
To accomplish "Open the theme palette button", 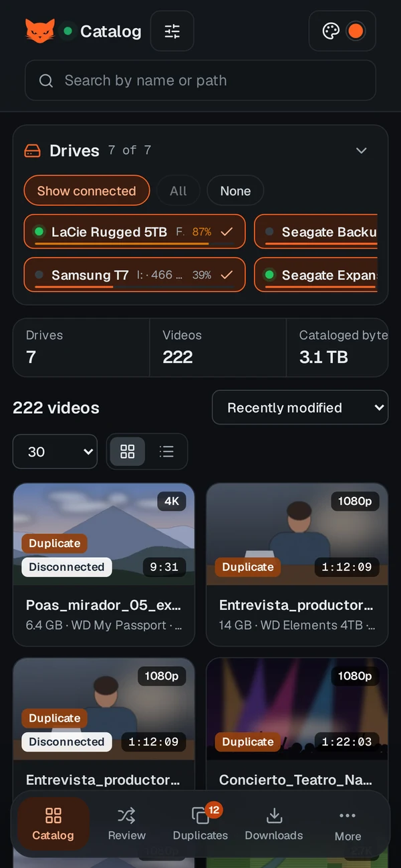I will click(331, 31).
